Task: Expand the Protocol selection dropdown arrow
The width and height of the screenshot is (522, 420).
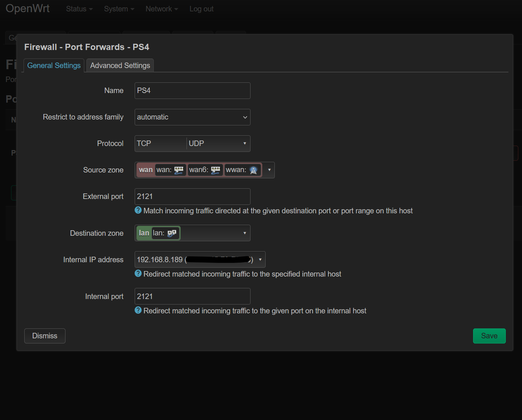Action: click(x=245, y=143)
